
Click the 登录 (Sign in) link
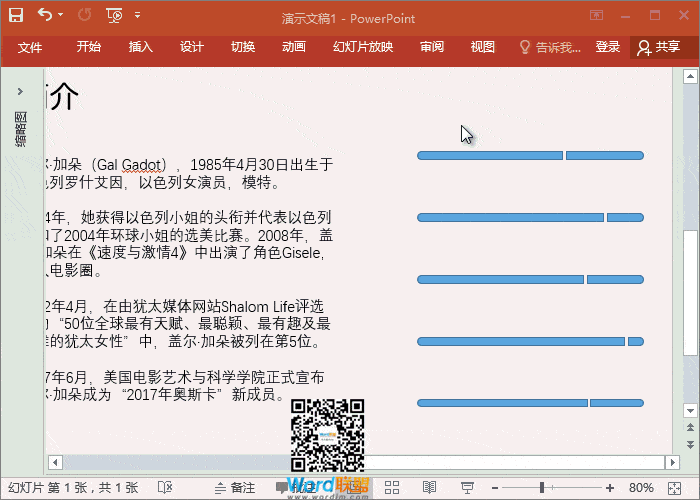pos(608,47)
